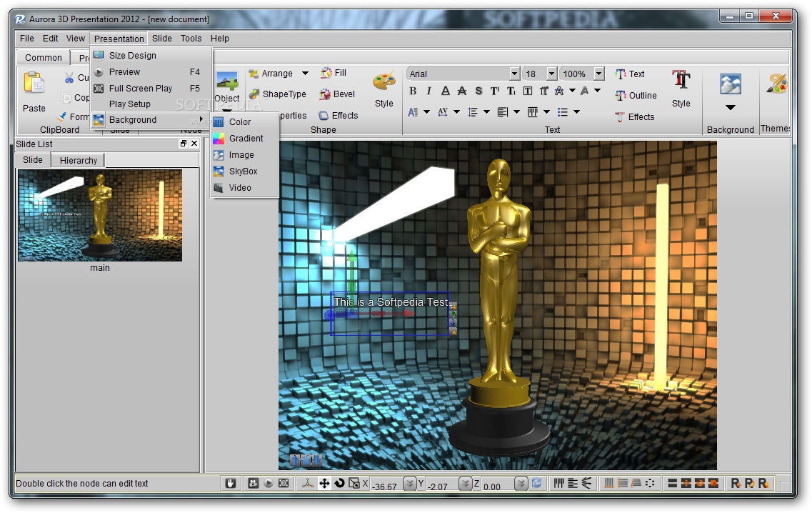Expand the bullet list dropdown arrow
The height and width of the screenshot is (513, 812).
point(576,112)
